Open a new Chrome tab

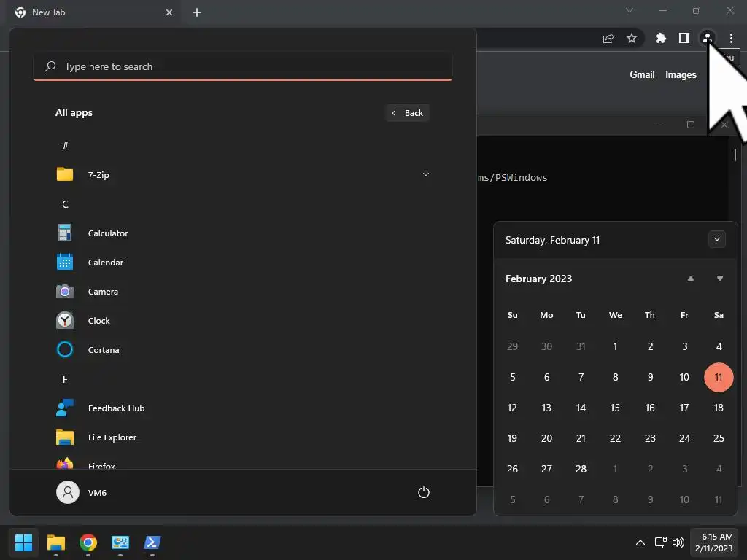pos(197,12)
